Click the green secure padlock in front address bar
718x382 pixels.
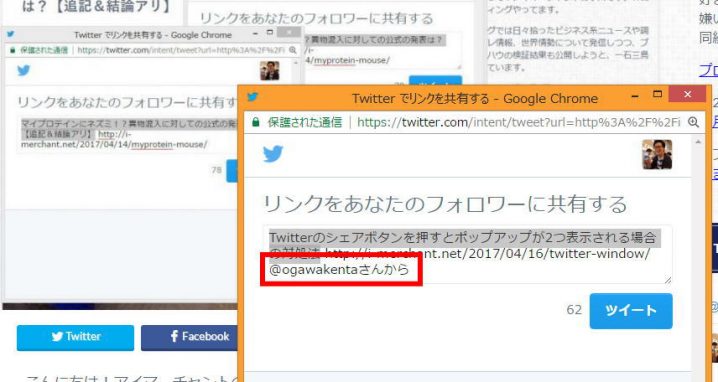tap(256, 122)
